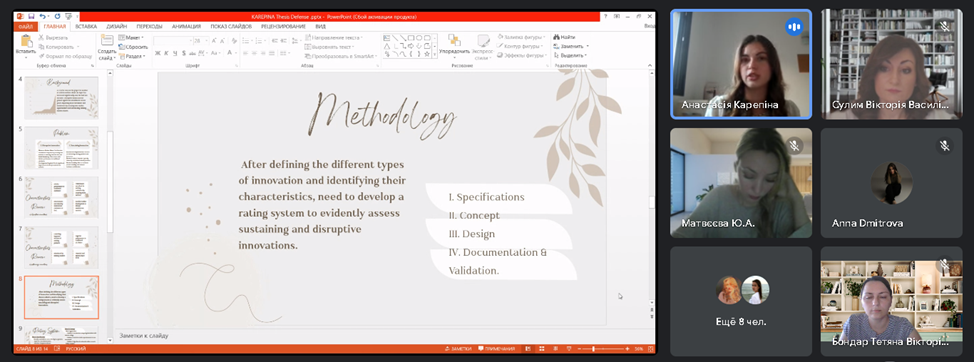Save the presentation via quick access toolbar
The width and height of the screenshot is (974, 362).
(31, 16)
